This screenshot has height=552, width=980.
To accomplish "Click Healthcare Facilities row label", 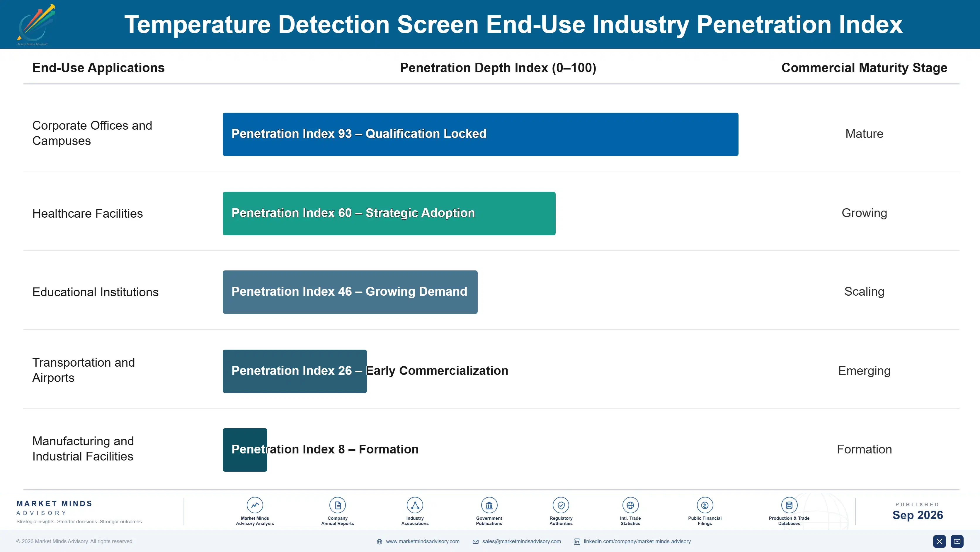I will click(x=88, y=214).
